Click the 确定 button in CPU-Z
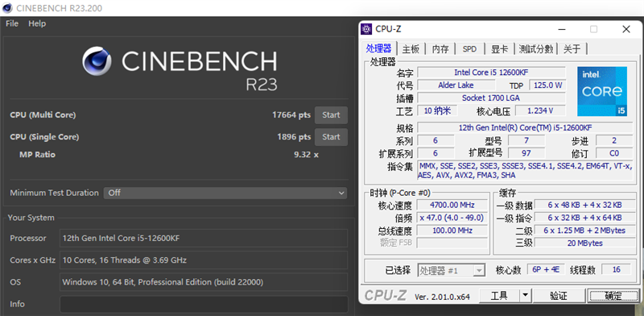Image resolution: width=644 pixels, height=316 pixels. (x=613, y=295)
